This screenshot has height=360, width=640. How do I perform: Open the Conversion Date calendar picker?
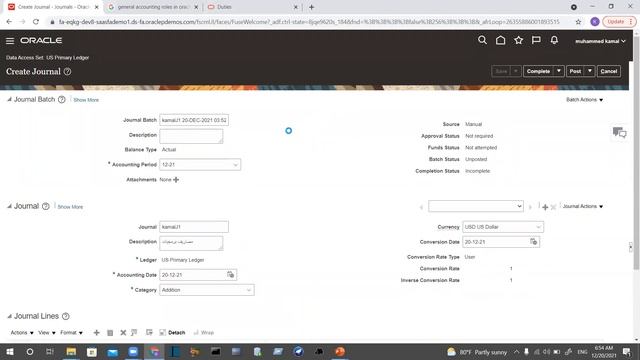coord(533,242)
